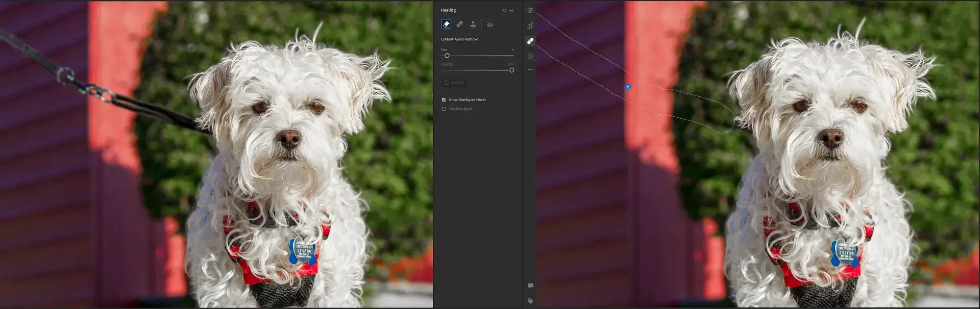Open the comments speech bubble panel
The image size is (980, 309).
coord(530,285)
